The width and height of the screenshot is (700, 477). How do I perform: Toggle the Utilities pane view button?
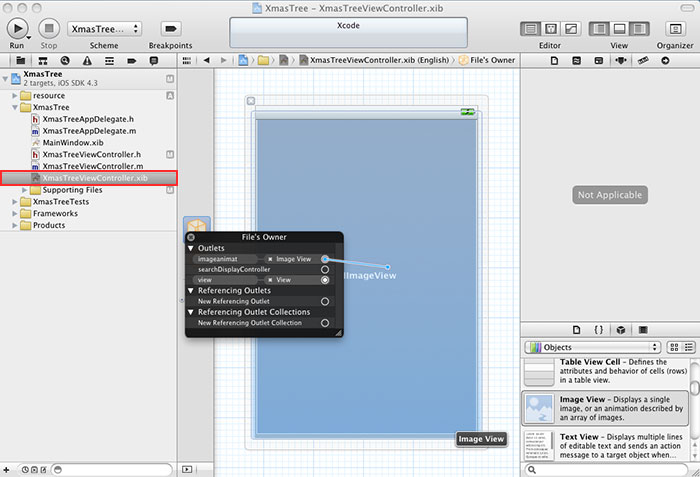(639, 29)
